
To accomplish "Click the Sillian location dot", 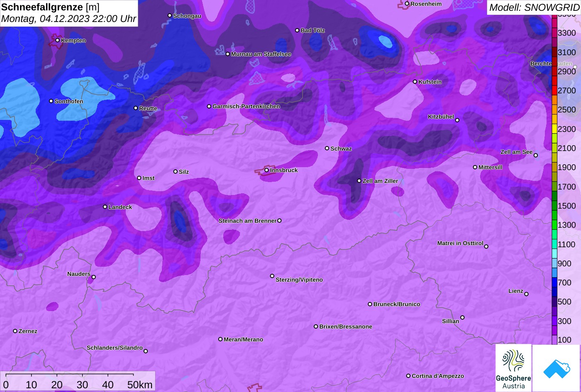I will (x=462, y=318).
